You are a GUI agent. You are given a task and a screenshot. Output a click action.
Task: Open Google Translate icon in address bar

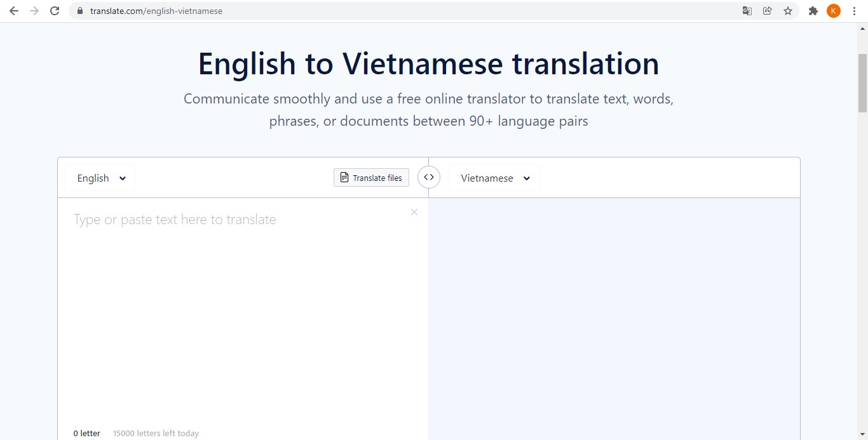(x=747, y=11)
